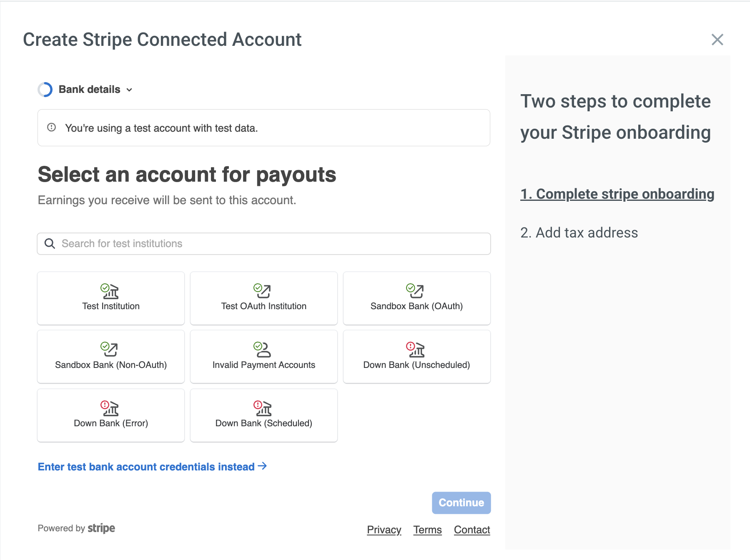Click the Continue button
Screen dimensions: 750x560
(x=461, y=503)
